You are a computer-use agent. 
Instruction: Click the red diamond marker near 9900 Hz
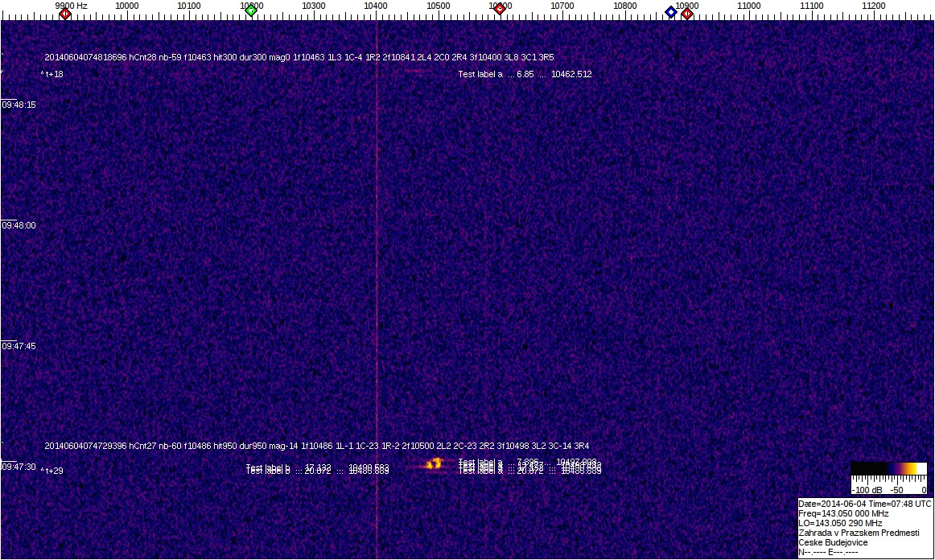[x=65, y=13]
